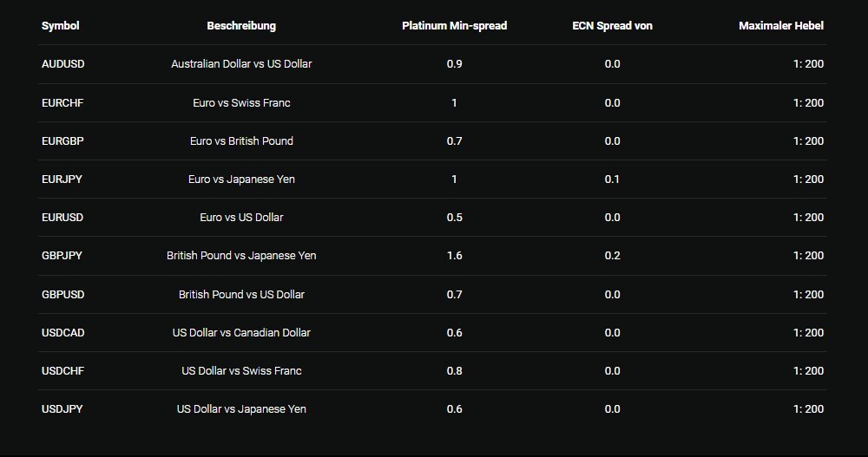Select the USDJPY symbol
Image resolution: width=868 pixels, height=457 pixels.
[62, 409]
